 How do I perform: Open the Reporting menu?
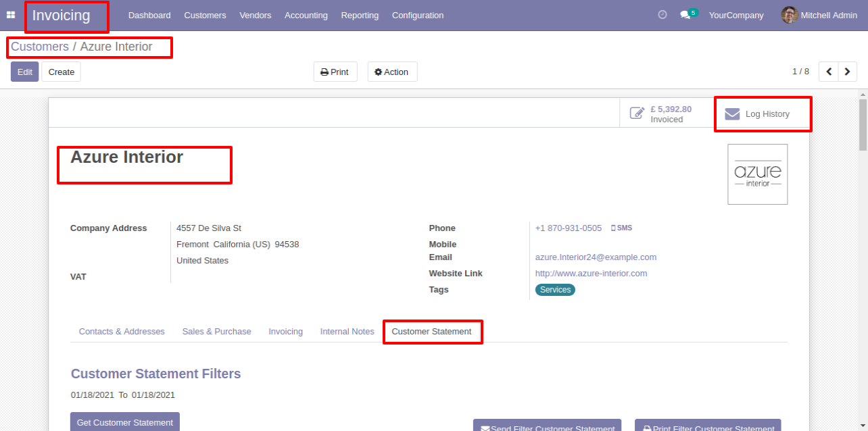[360, 15]
